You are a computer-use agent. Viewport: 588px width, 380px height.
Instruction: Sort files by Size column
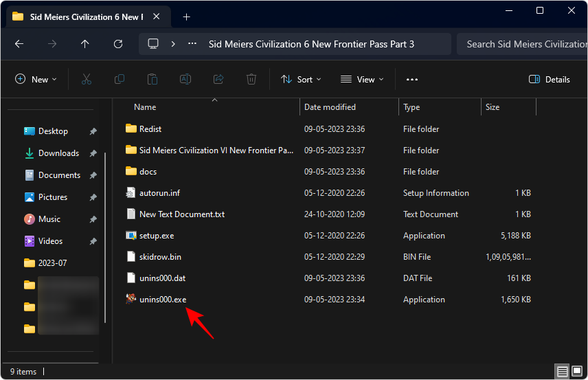pyautogui.click(x=493, y=107)
